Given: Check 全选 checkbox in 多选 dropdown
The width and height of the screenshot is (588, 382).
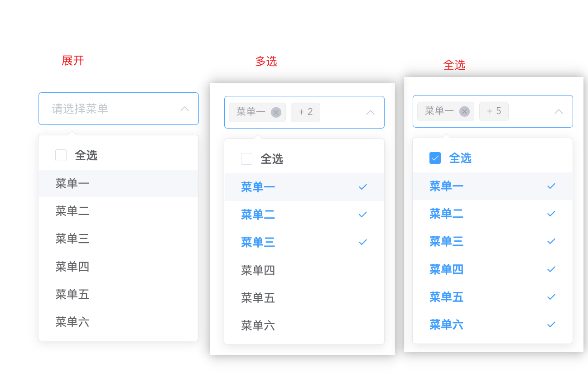Looking at the screenshot, I should 246,159.
